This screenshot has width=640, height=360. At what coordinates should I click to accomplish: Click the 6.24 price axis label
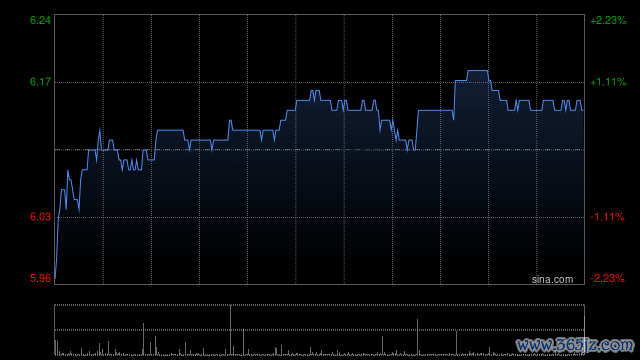pos(40,20)
